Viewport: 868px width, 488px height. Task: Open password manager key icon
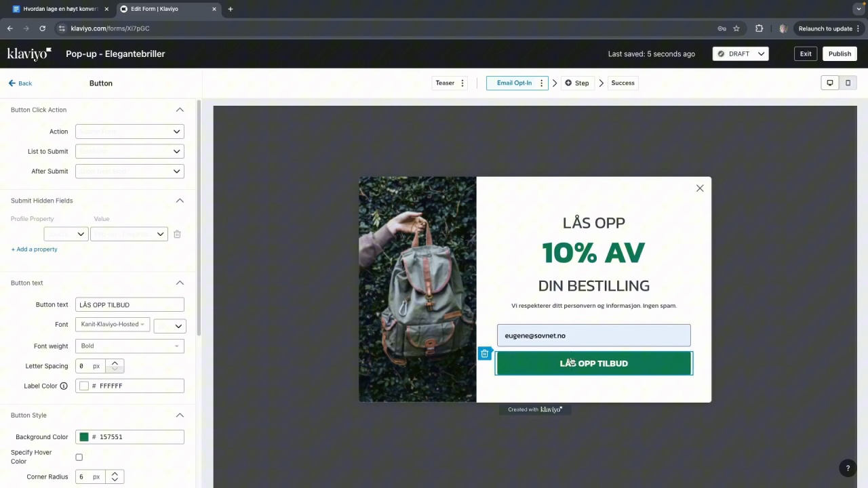[x=722, y=28]
